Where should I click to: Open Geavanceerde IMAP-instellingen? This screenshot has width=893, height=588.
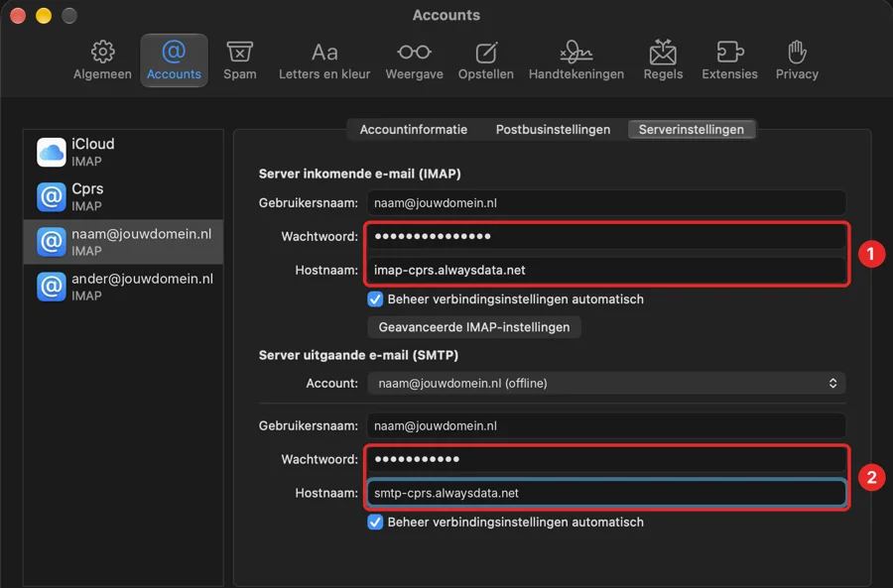click(474, 327)
